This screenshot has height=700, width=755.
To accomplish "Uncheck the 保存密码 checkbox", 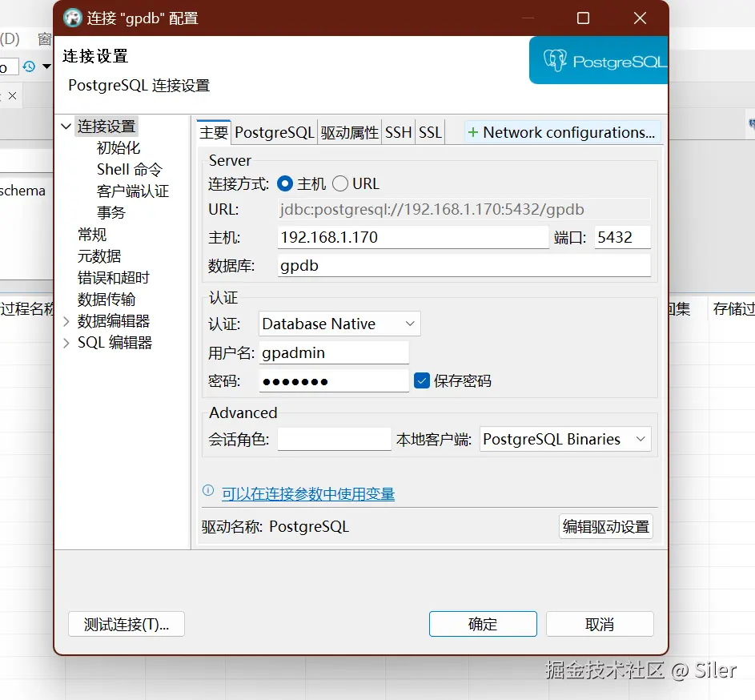I will (420, 380).
